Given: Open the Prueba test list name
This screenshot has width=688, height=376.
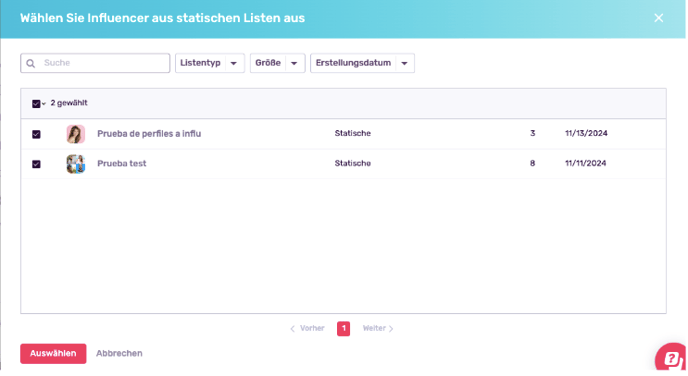Looking at the screenshot, I should (122, 164).
